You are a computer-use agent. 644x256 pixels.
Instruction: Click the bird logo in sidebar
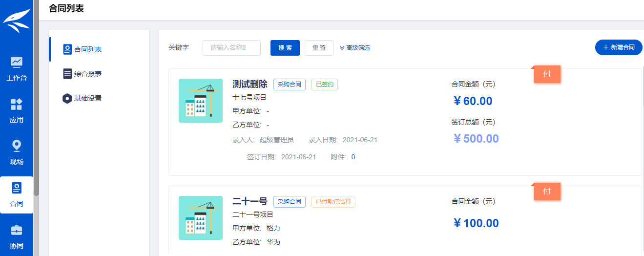point(17,21)
